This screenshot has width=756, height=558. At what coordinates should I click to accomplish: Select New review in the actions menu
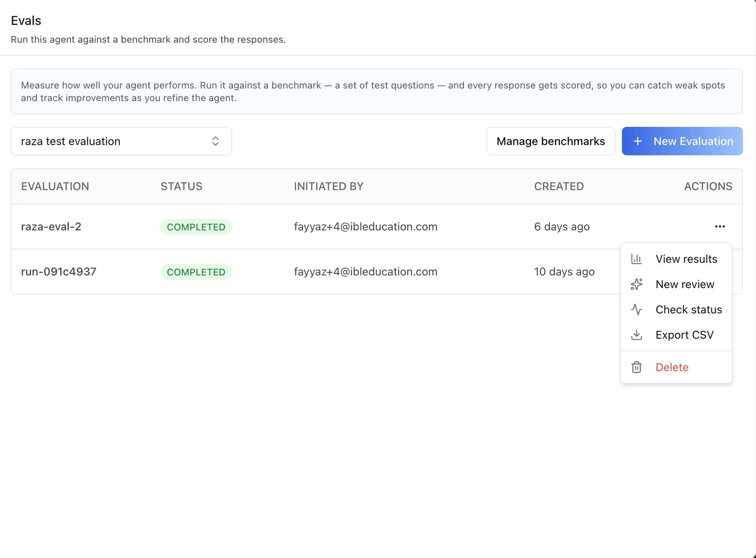pos(676,284)
